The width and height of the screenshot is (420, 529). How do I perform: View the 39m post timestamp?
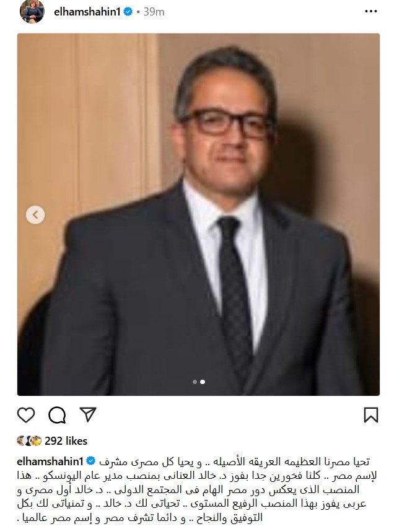point(154,12)
